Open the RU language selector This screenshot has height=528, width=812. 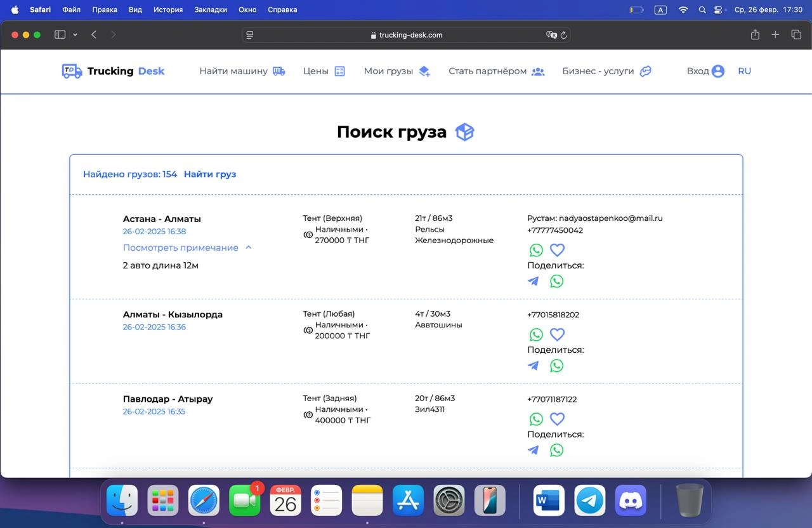[744, 71]
